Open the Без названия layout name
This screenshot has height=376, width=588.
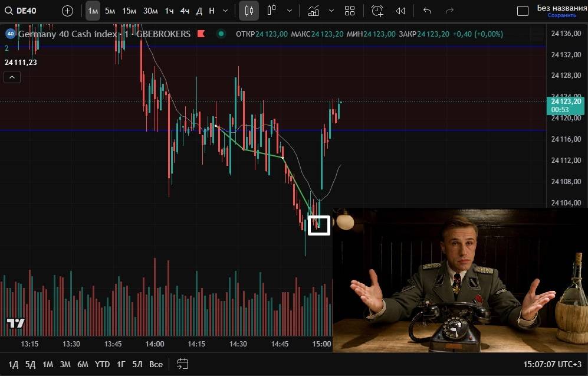click(x=561, y=8)
